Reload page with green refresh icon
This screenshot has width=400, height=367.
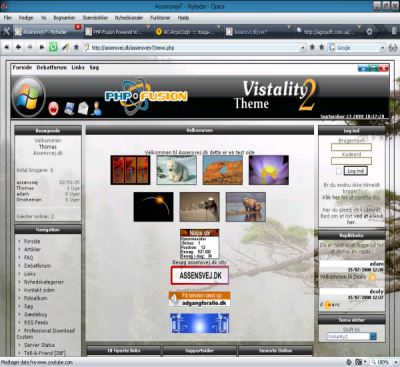click(x=53, y=47)
